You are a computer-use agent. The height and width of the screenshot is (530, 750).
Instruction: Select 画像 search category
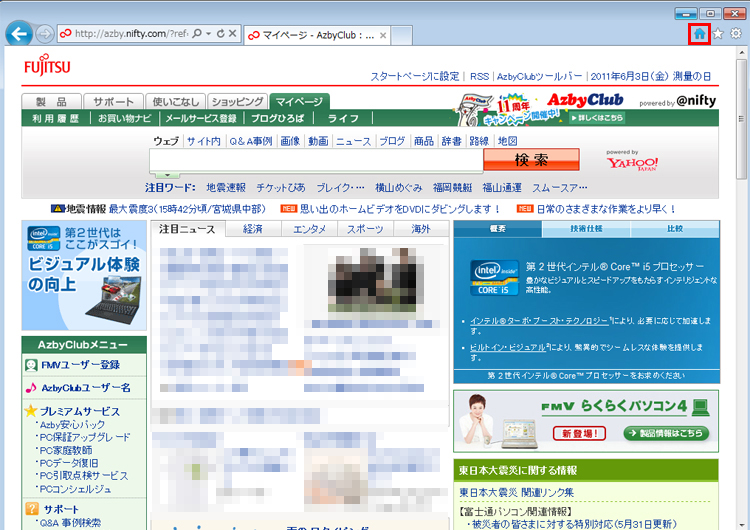(x=290, y=141)
